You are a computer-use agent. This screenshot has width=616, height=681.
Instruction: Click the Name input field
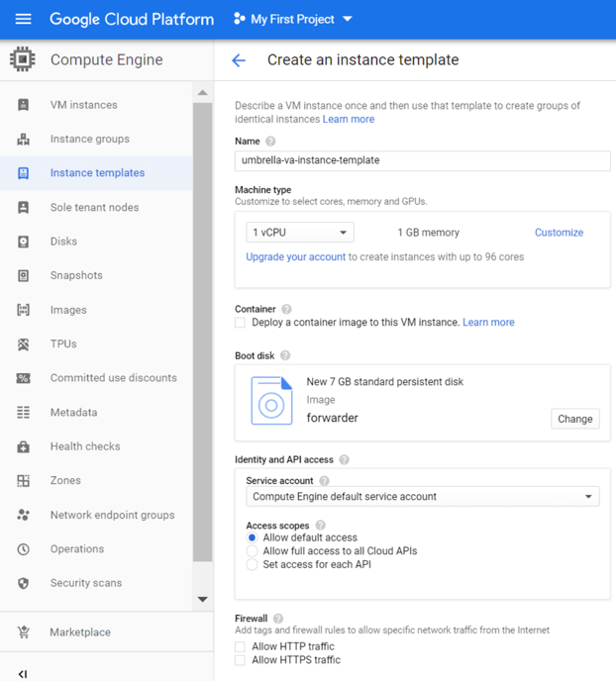coord(422,160)
